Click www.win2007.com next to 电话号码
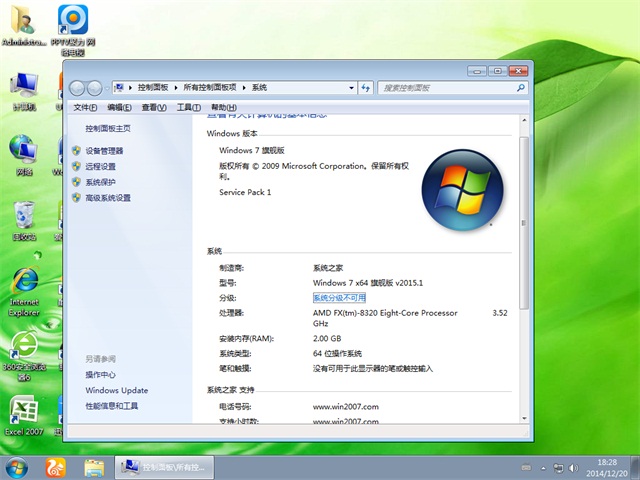Viewport: 640px width, 480px height. pyautogui.click(x=346, y=407)
